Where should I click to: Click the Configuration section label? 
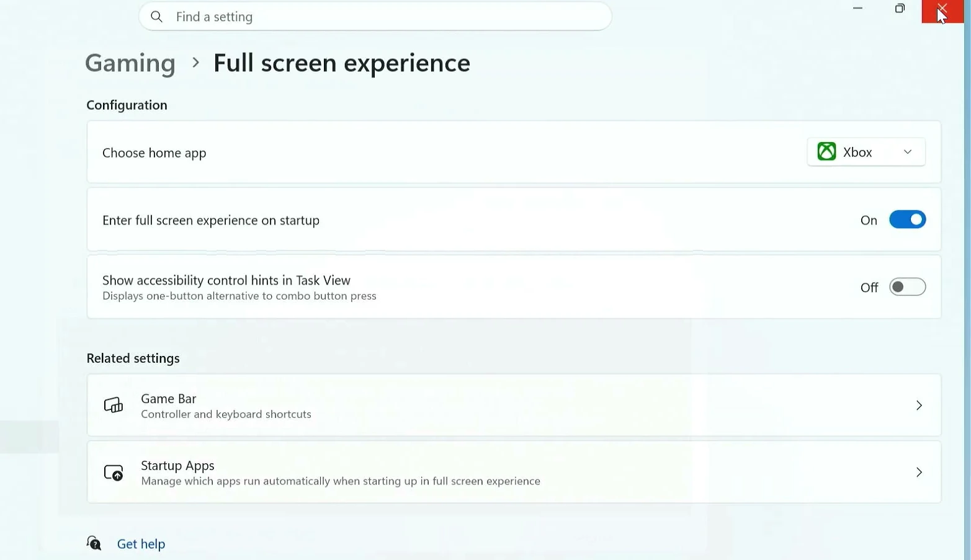click(x=127, y=105)
